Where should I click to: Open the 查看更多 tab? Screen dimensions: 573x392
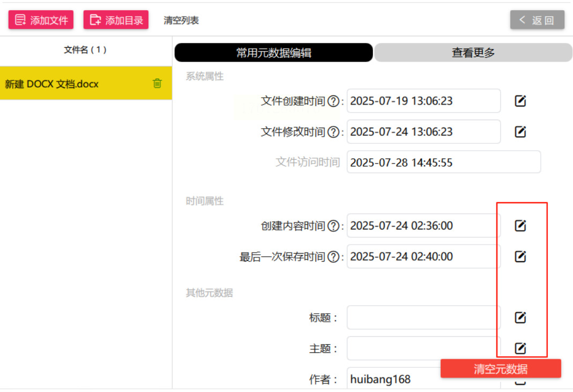coord(473,53)
